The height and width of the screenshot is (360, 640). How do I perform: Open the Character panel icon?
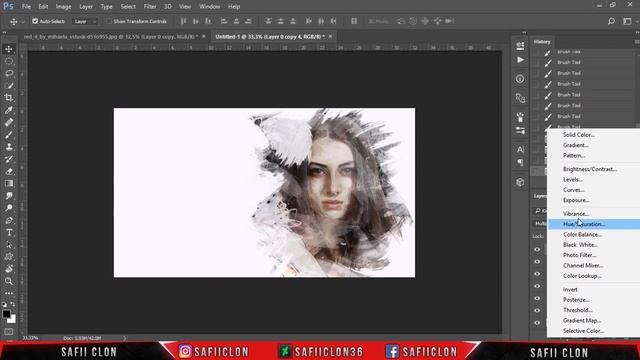tap(520, 149)
